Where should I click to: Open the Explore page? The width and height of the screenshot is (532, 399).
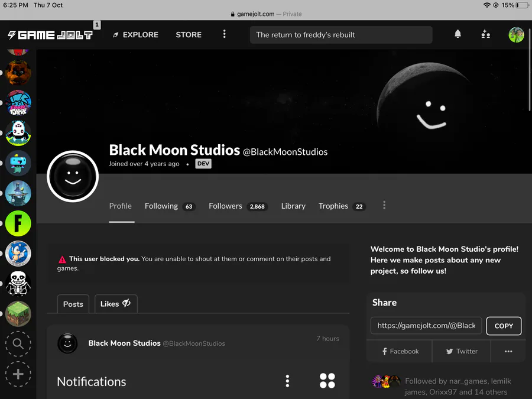tap(136, 35)
